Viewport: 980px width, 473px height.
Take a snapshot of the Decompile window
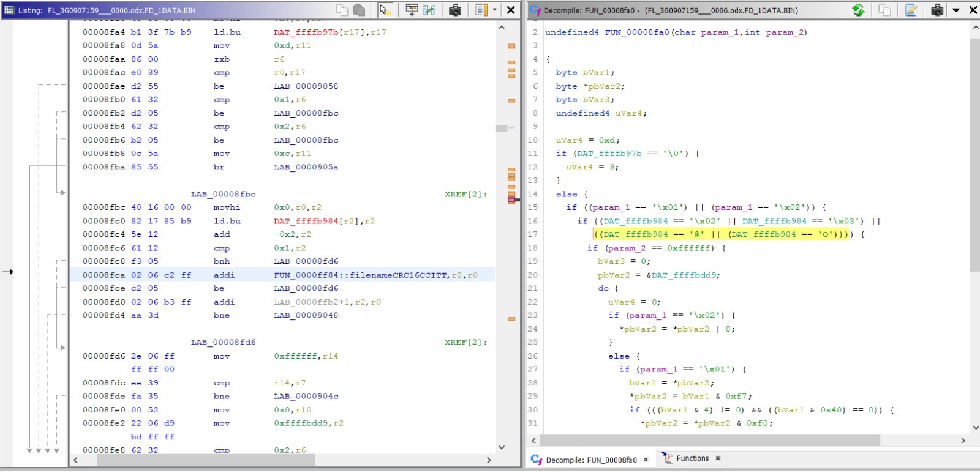tap(937, 10)
